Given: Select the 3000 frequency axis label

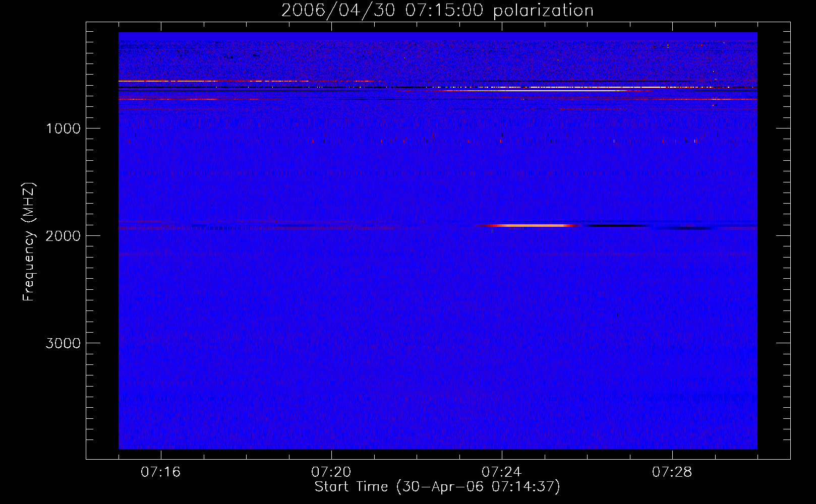Looking at the screenshot, I should [x=63, y=343].
